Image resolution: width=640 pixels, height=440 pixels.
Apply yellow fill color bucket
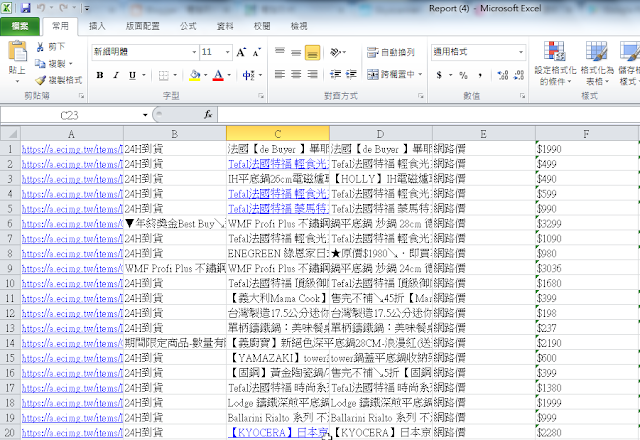(x=195, y=75)
